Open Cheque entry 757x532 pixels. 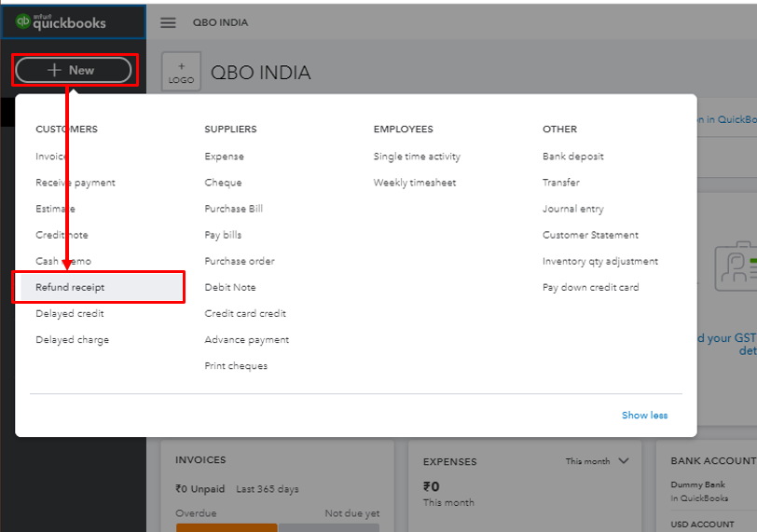click(223, 183)
